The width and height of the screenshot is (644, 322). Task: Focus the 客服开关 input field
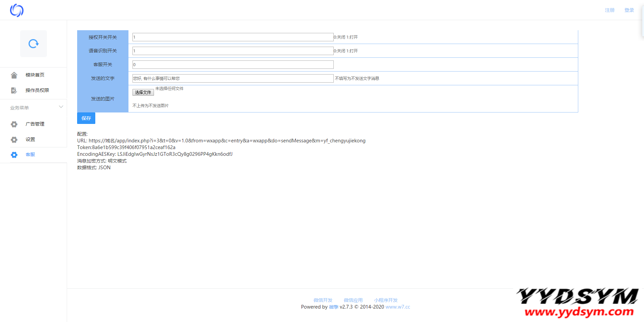[233, 65]
